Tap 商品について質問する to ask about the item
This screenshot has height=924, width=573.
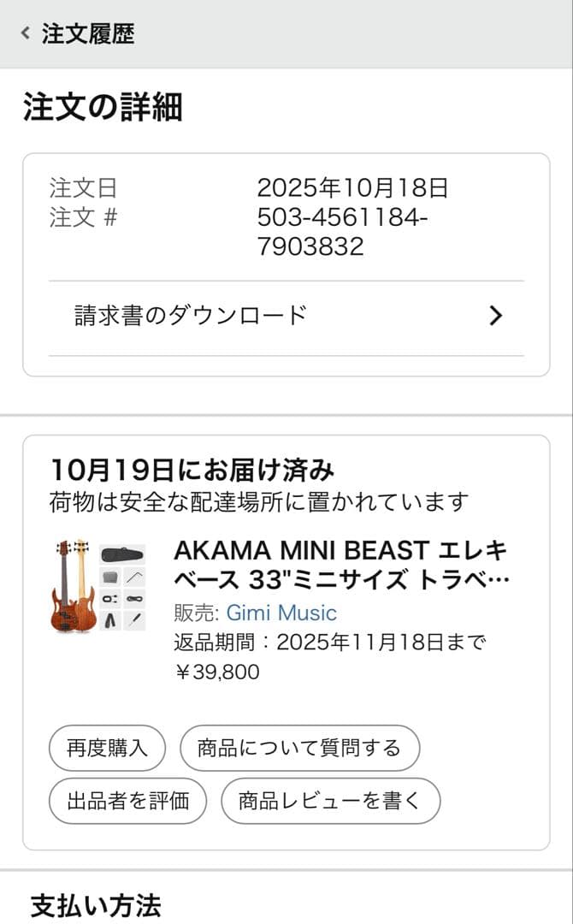(x=300, y=748)
